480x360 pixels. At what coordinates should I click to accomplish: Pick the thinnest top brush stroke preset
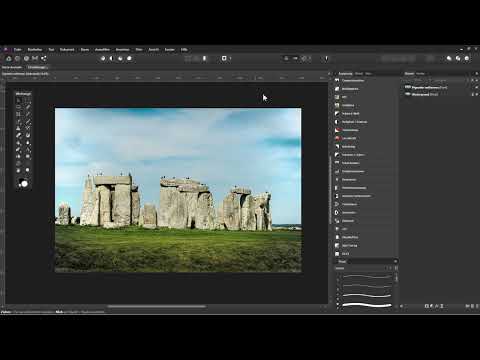click(x=367, y=277)
